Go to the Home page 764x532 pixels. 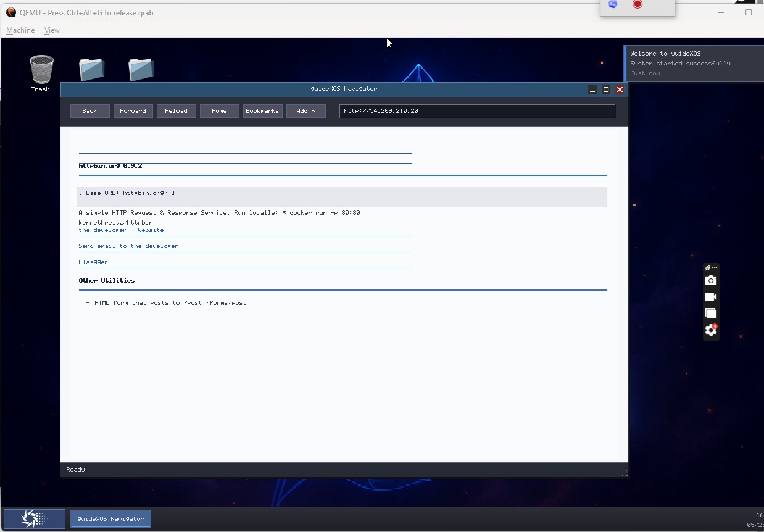point(220,111)
